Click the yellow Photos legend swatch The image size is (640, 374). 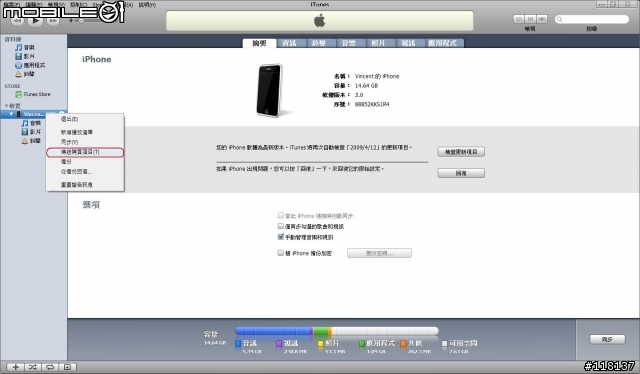pyautogui.click(x=321, y=344)
